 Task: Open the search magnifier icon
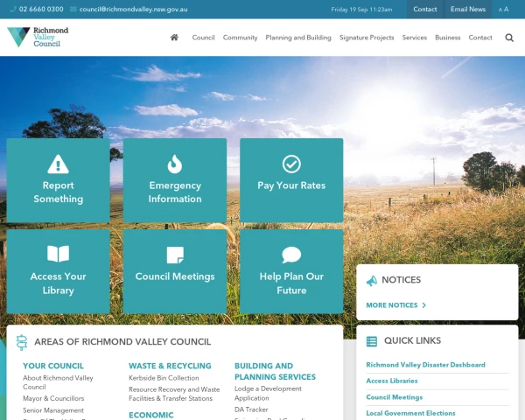(x=509, y=38)
